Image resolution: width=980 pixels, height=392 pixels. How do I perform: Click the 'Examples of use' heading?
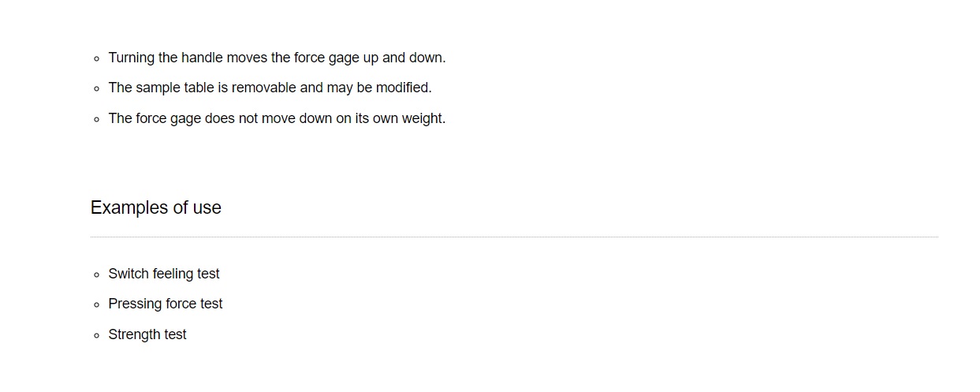click(x=155, y=207)
